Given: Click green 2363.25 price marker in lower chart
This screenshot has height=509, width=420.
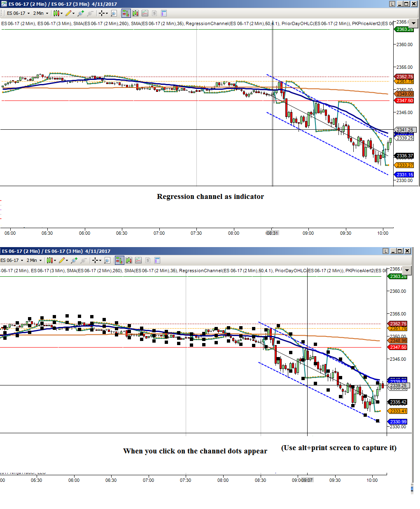Looking at the screenshot, I should pos(398,276).
